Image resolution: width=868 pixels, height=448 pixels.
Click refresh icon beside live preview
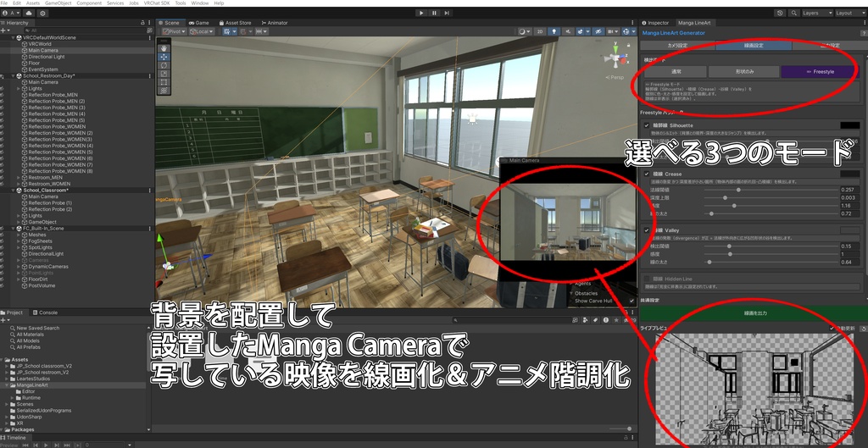(862, 329)
